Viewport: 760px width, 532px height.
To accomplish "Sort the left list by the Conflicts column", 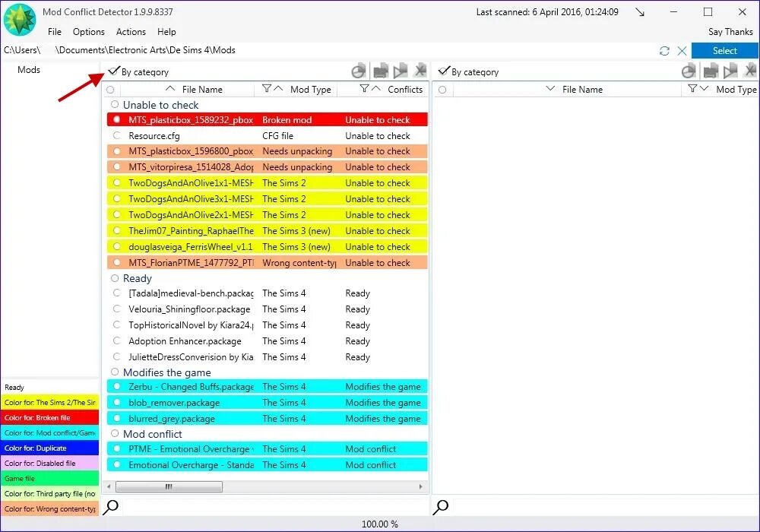I will point(405,89).
